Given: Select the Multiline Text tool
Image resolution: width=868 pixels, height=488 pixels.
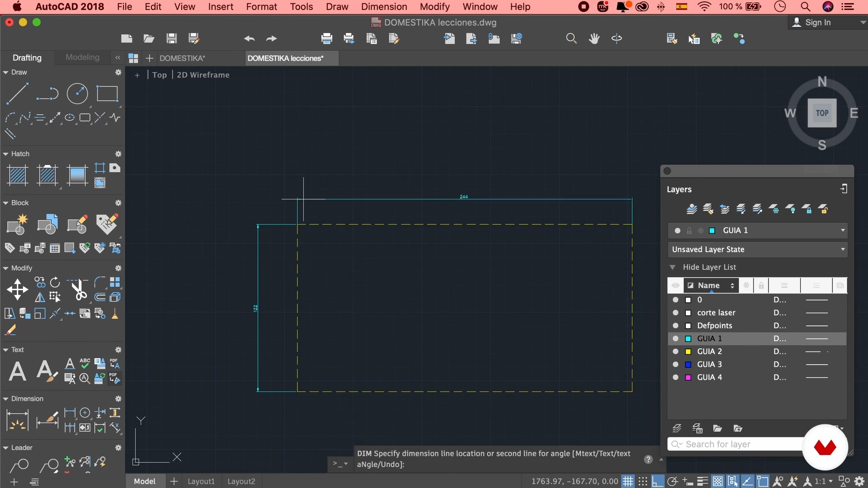Looking at the screenshot, I should [18, 371].
